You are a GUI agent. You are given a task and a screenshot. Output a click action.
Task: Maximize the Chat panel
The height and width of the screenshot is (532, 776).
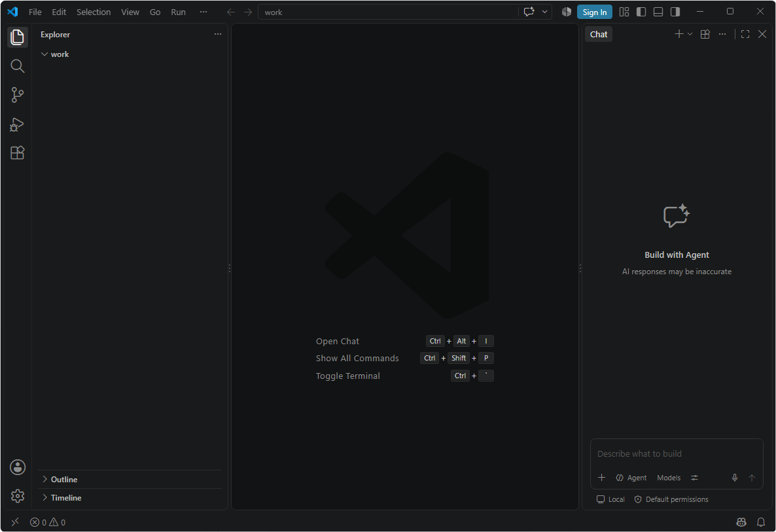point(745,33)
